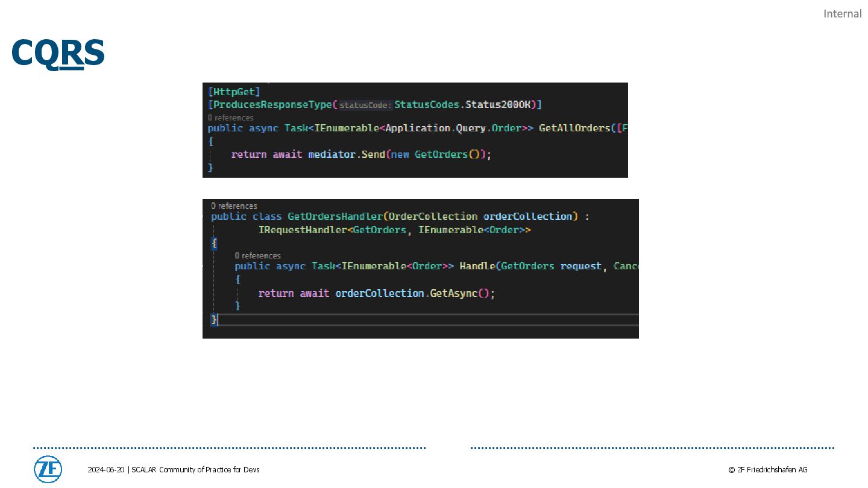The image size is (868, 488).
Task: Click GetOrdersHandler class name
Action: click(335, 216)
